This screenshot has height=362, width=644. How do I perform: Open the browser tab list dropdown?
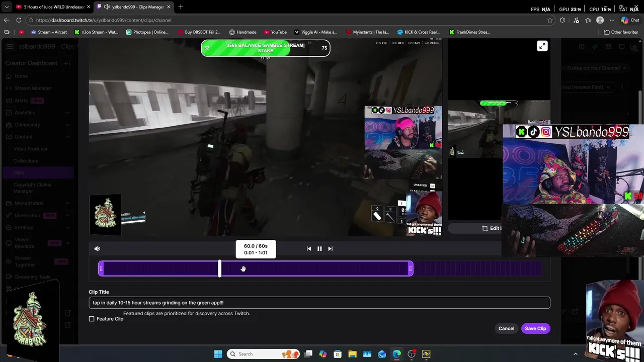(6, 7)
